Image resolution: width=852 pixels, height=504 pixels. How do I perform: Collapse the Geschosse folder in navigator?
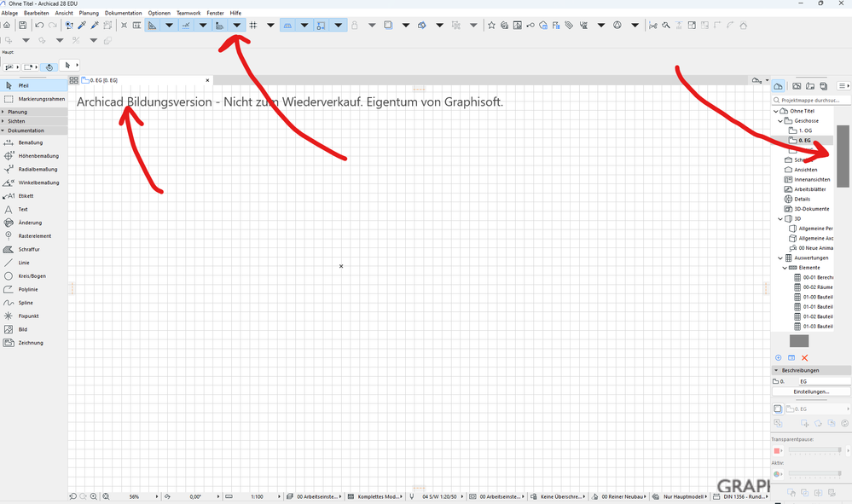(780, 120)
